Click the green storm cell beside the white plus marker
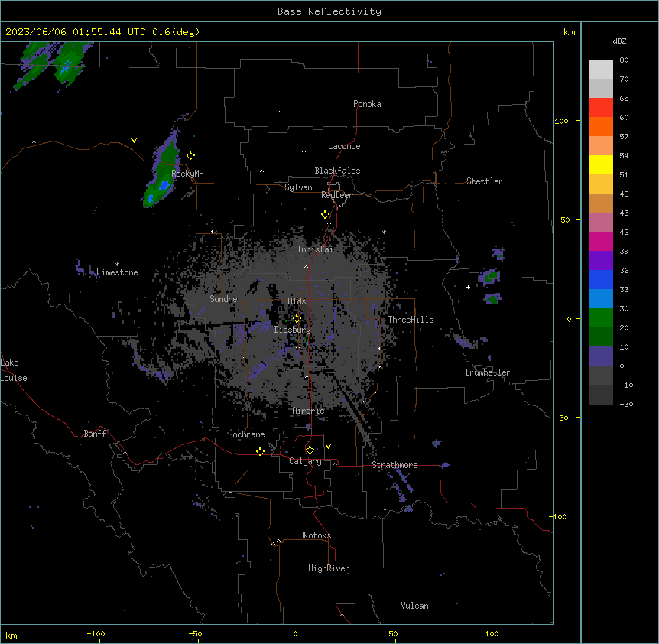The height and width of the screenshot is (644, 659). (491, 276)
